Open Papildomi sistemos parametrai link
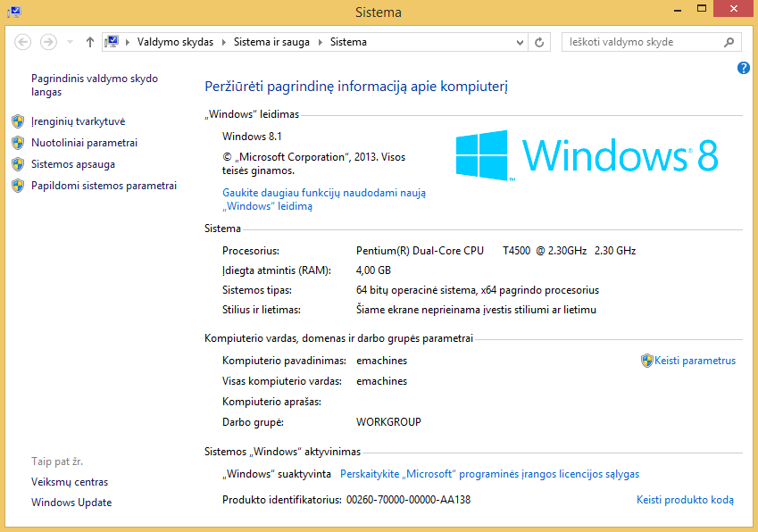This screenshot has width=758, height=532. [x=104, y=186]
